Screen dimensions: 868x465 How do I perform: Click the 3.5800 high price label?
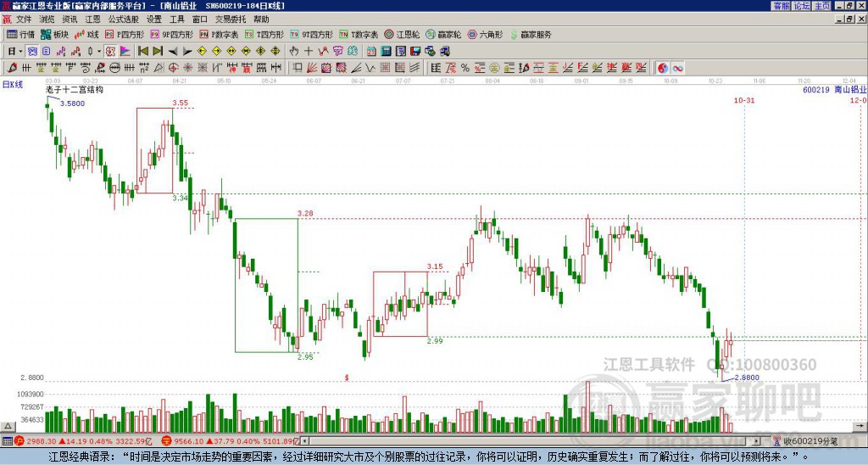[x=72, y=104]
